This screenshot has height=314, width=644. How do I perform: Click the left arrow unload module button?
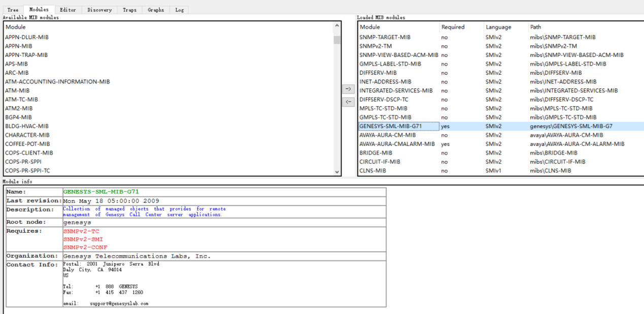(348, 102)
